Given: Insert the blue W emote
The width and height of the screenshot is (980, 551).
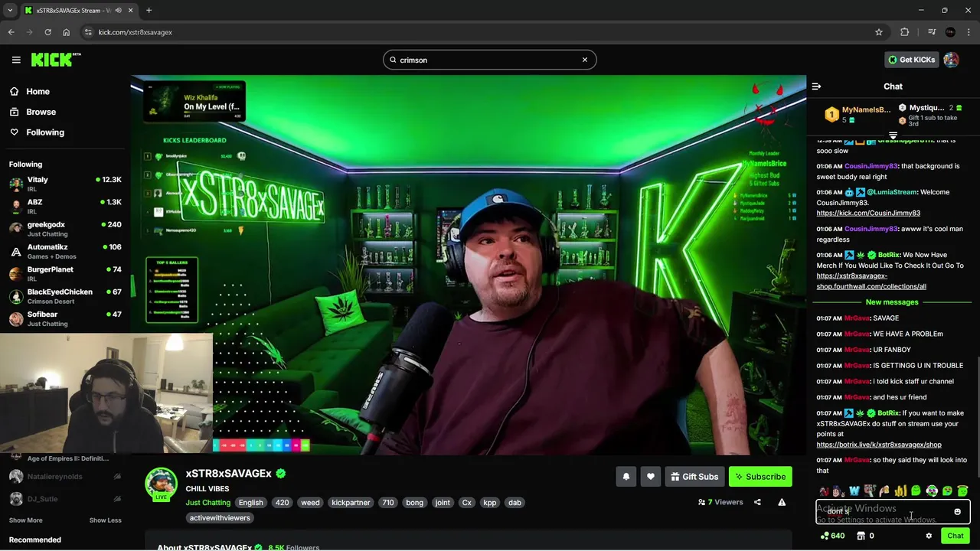Looking at the screenshot, I should click(854, 491).
